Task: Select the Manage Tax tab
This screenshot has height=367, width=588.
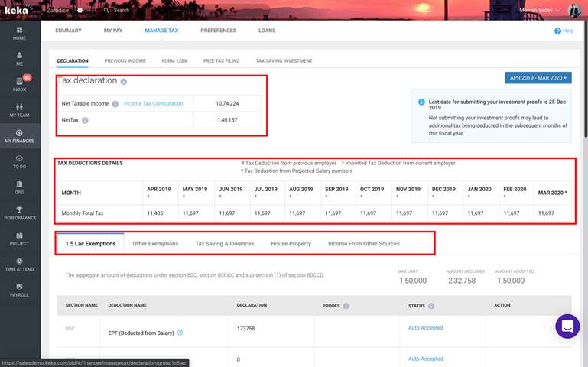Action: coord(161,31)
